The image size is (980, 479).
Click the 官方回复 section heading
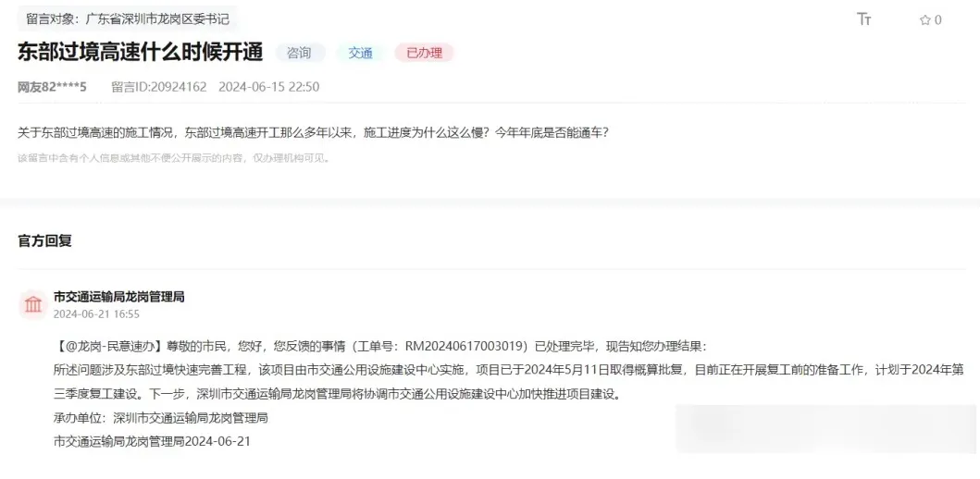(x=44, y=241)
